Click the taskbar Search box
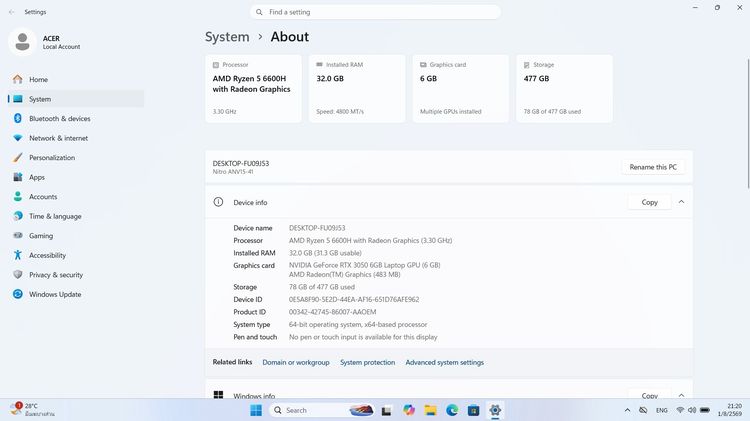The image size is (750, 421). pos(322,410)
